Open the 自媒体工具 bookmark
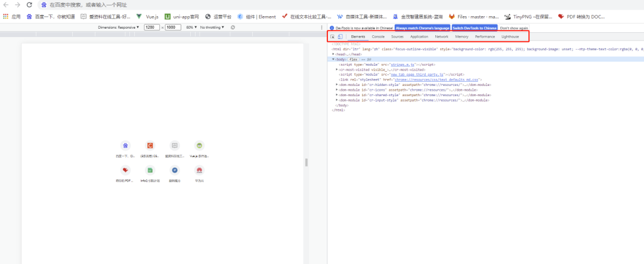Viewport: 644px width, 264px height. pos(362,17)
